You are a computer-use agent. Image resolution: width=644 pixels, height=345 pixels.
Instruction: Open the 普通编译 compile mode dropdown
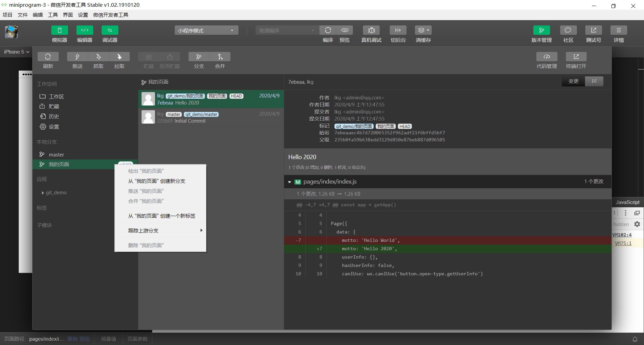[x=287, y=30]
